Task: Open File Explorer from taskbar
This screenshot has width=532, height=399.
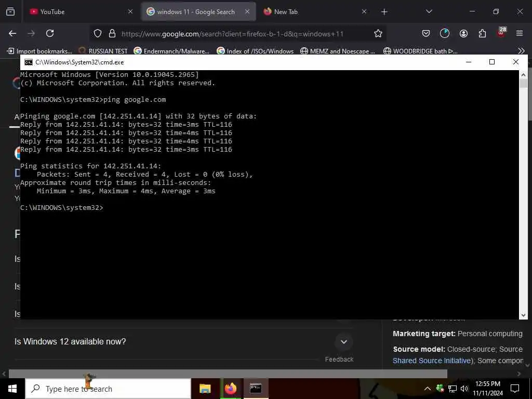Action: (x=205, y=389)
